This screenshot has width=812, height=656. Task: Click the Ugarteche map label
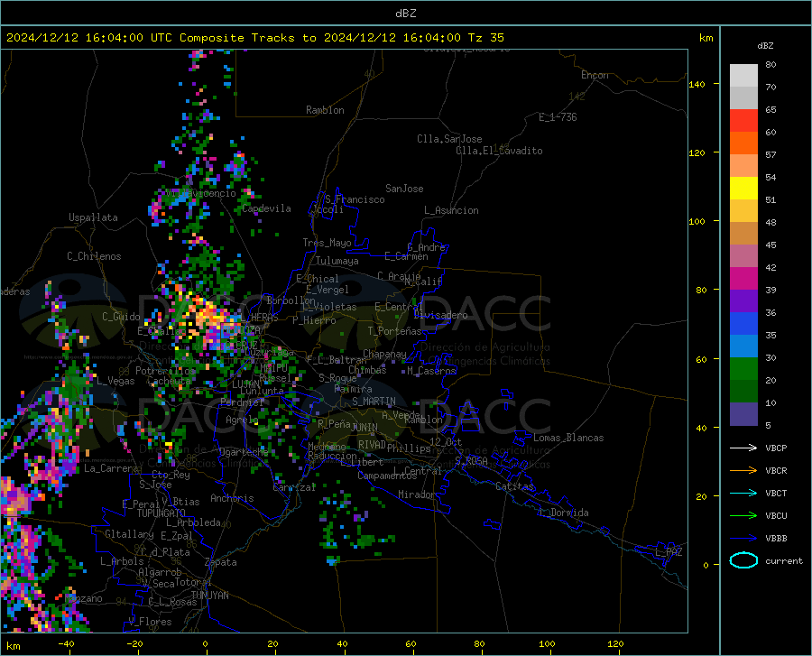coord(244,451)
